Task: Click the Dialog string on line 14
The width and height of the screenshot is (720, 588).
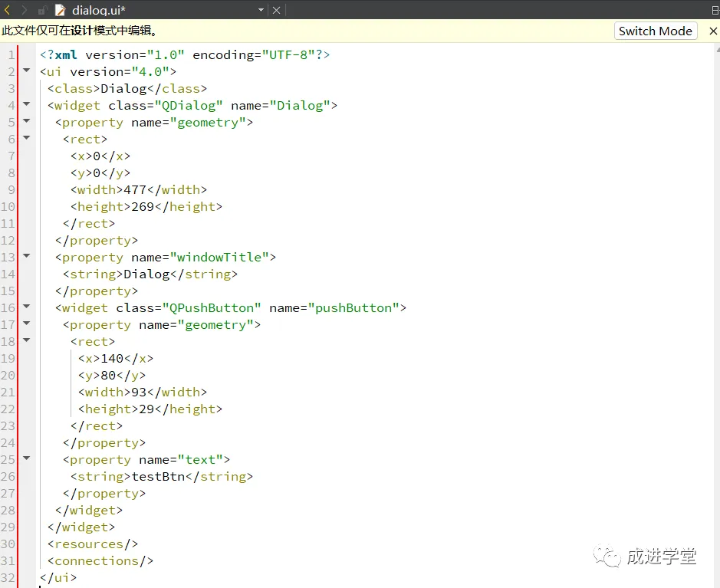Action: [146, 274]
